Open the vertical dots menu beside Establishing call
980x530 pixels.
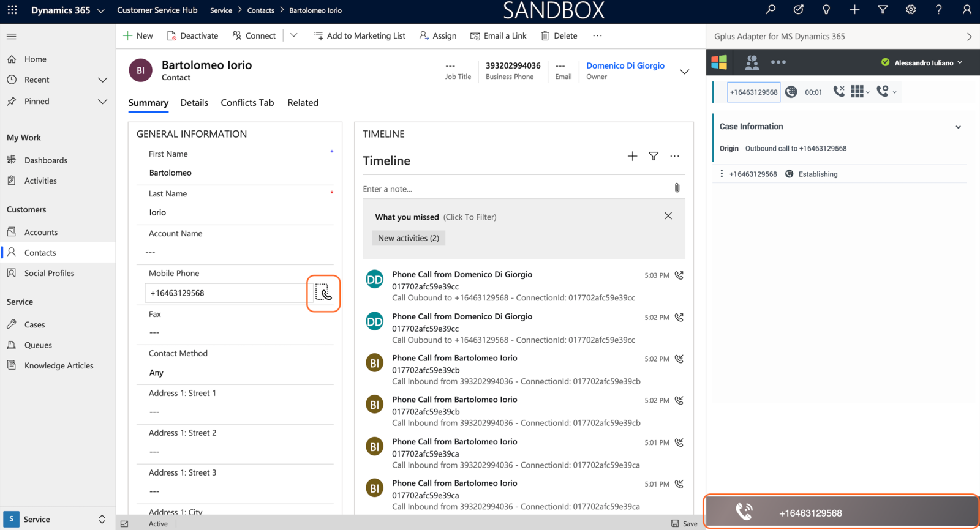[722, 174]
